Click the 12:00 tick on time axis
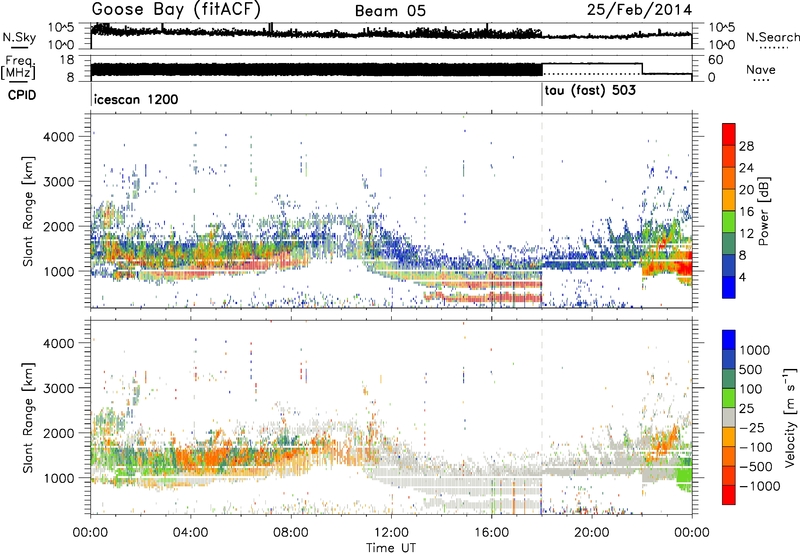Image resolution: width=800 pixels, height=554 pixels. pyautogui.click(x=391, y=533)
